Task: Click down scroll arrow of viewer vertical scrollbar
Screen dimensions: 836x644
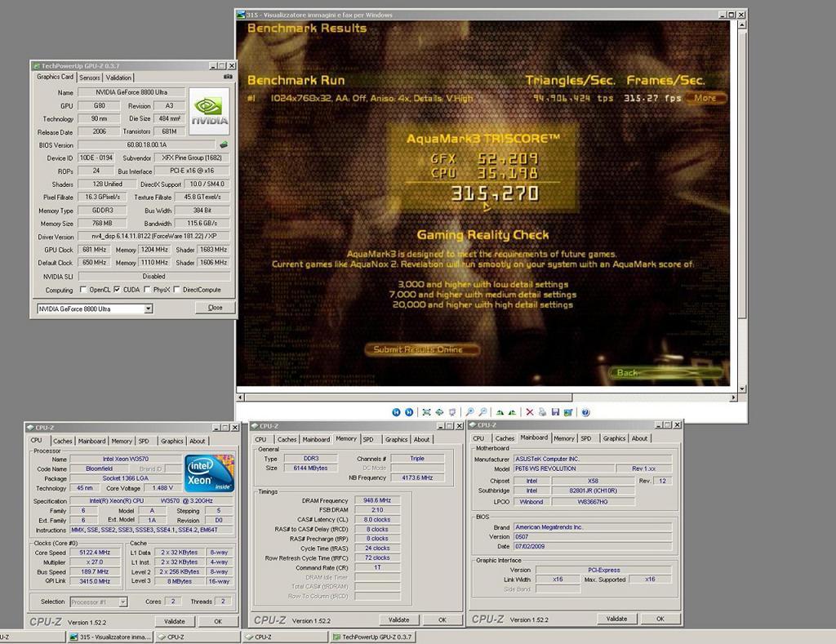Action: point(741,389)
